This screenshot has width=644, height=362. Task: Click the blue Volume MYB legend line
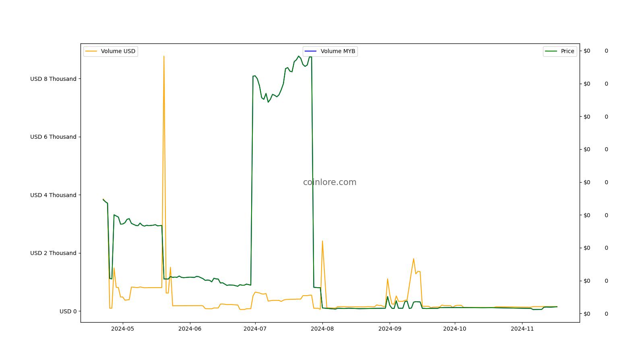[311, 51]
